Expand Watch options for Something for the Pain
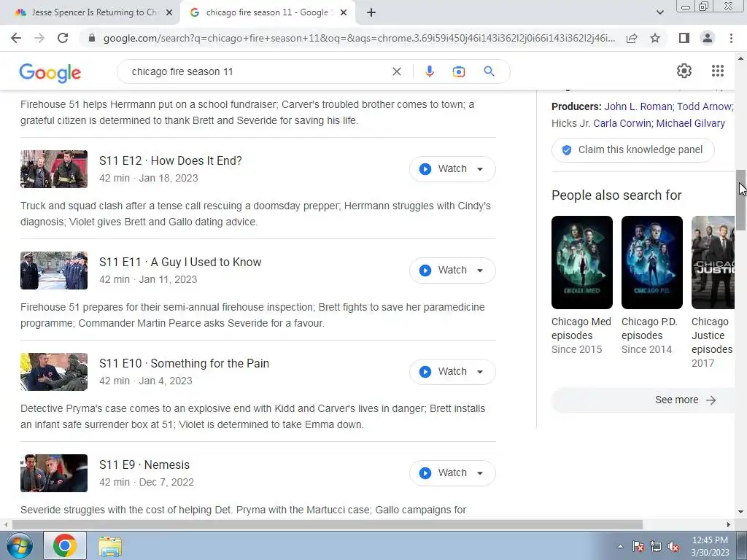The image size is (747, 560). (x=480, y=372)
